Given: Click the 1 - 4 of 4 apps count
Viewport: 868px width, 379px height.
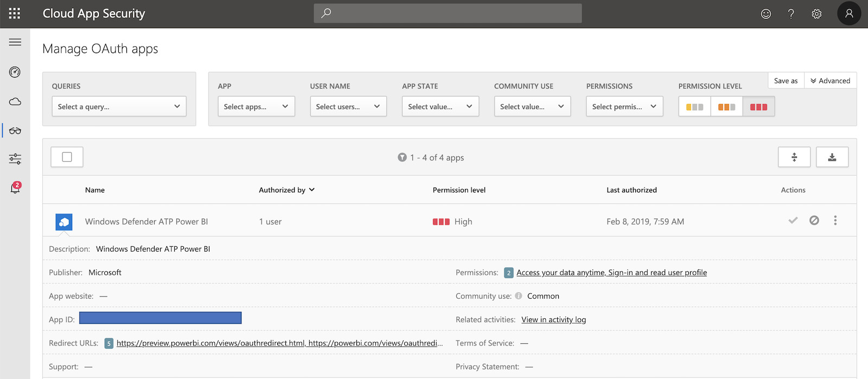Looking at the screenshot, I should coord(437,158).
